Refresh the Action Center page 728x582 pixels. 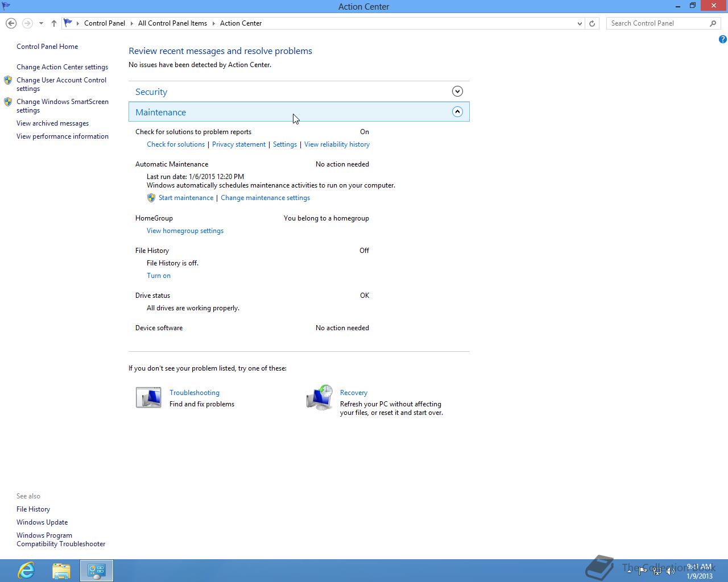592,23
